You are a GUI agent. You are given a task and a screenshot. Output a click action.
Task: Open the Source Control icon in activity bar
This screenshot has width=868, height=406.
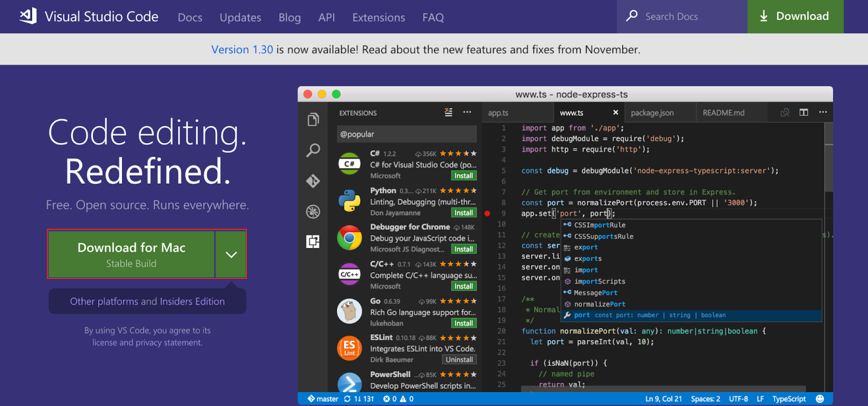point(313,181)
